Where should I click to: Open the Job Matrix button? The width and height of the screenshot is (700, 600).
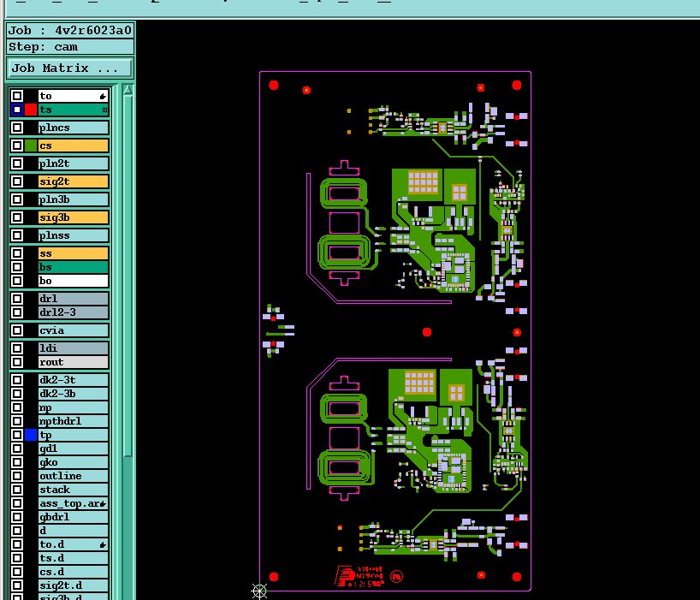pyautogui.click(x=70, y=68)
